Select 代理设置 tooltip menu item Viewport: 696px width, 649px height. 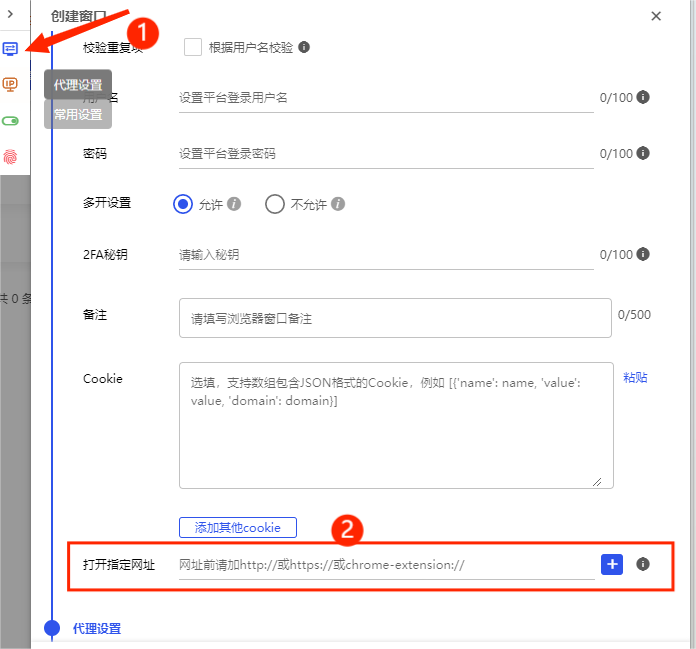[x=78, y=84]
